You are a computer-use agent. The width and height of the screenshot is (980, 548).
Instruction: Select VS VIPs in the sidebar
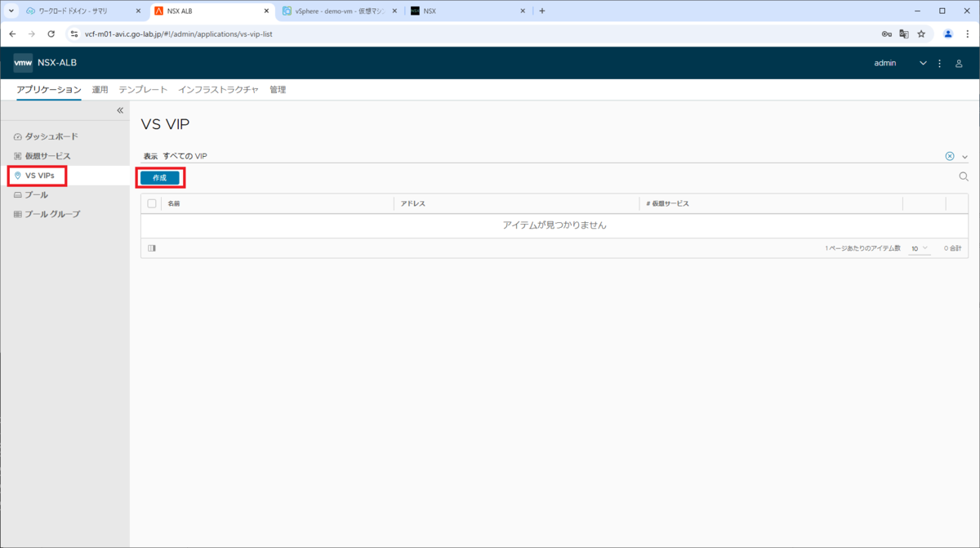point(34,176)
